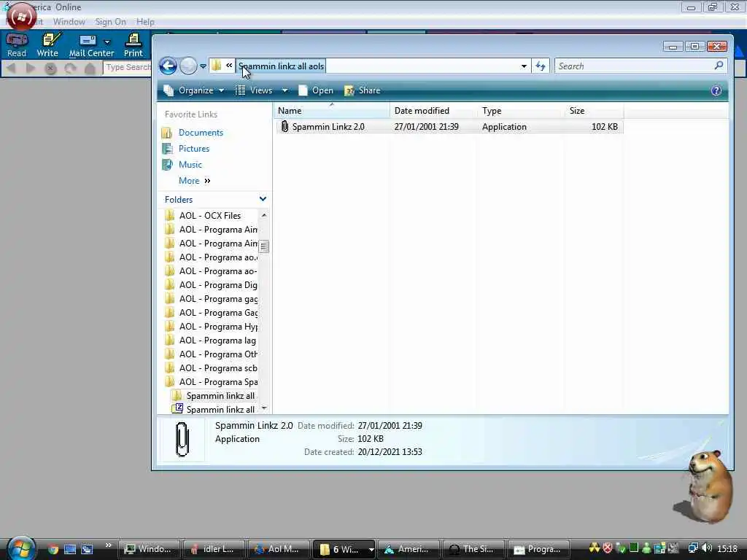747x560 pixels.
Task: Click the volume icon in system tray
Action: pyautogui.click(x=707, y=548)
